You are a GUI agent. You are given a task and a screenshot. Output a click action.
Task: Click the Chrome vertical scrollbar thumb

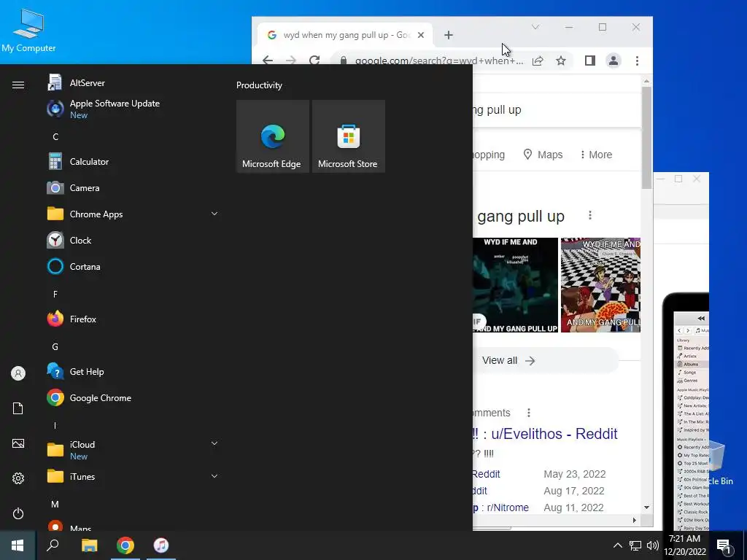(x=646, y=138)
